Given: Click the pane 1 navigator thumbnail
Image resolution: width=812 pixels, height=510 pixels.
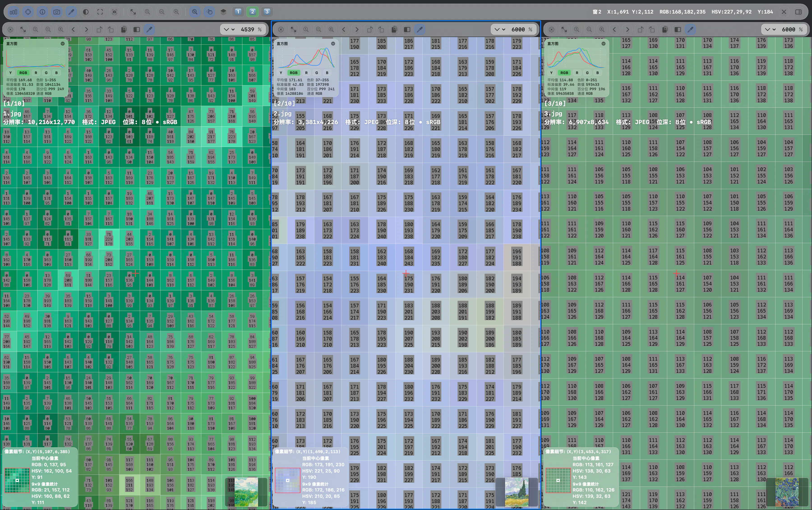Looking at the screenshot, I should click(x=246, y=492).
